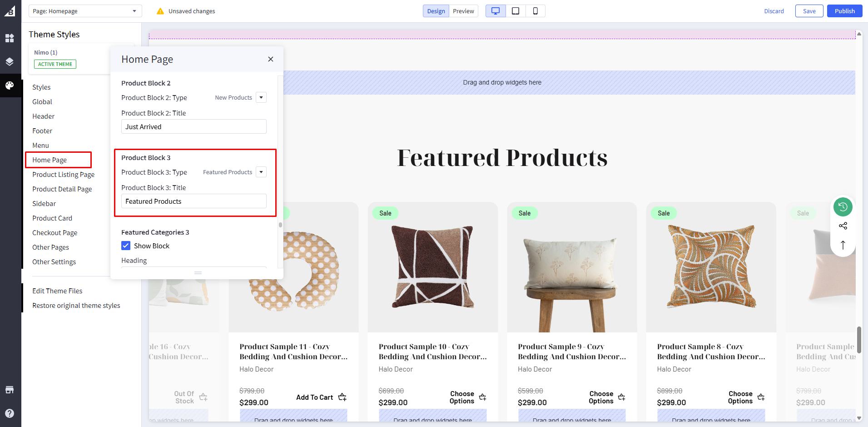The width and height of the screenshot is (868, 427).
Task: Close the Home Page panel
Action: coord(271,59)
